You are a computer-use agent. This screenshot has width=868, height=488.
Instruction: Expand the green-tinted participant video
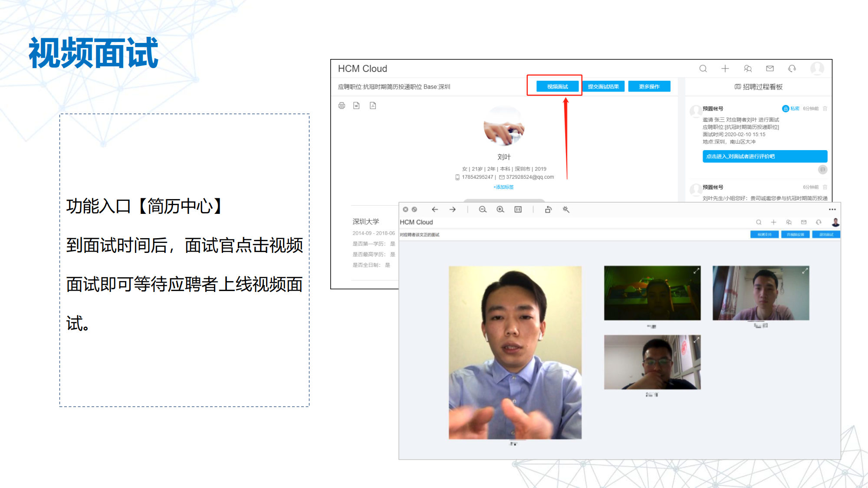coord(696,271)
